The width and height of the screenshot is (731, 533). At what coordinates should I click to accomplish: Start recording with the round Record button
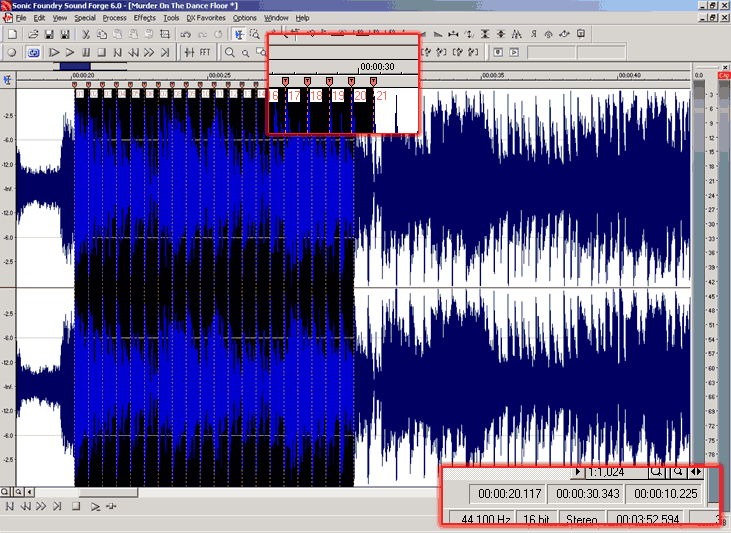(12, 52)
